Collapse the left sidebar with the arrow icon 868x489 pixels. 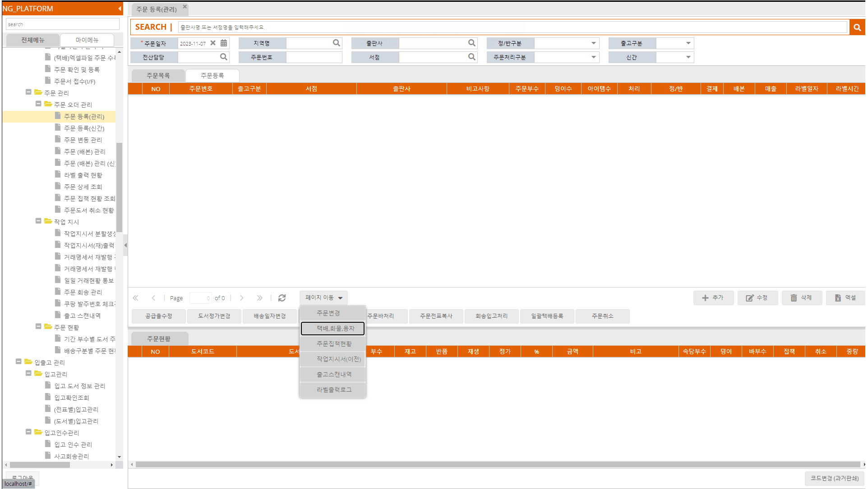coord(120,9)
